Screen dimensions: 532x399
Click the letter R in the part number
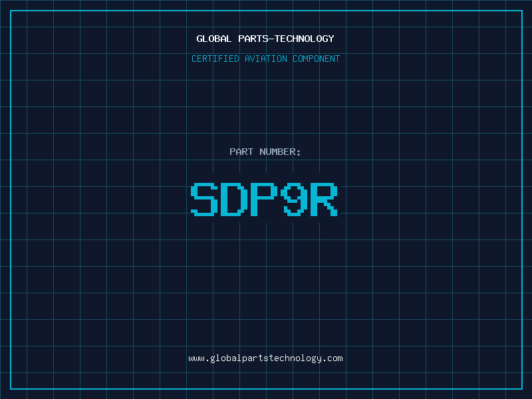[325, 199]
